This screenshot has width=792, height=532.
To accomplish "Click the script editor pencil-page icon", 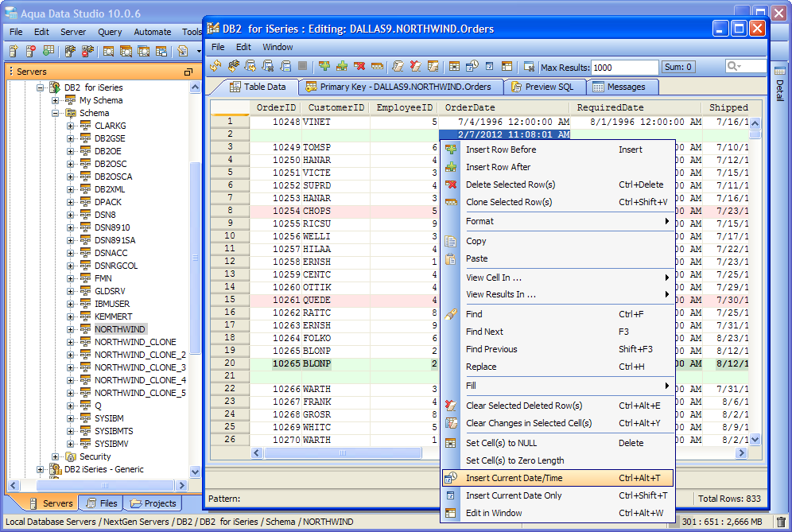I will [182, 51].
